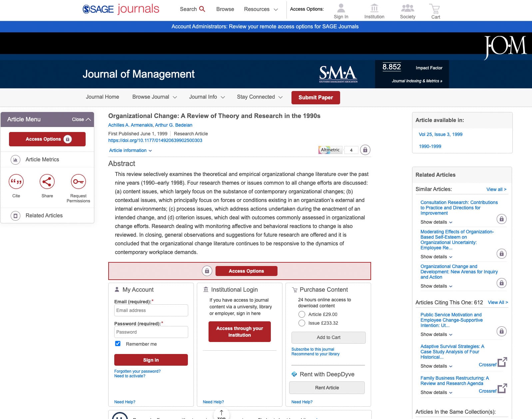Screen dimensions: 532x419
Task: Click lock icon in pink Access Options bar
Action: tap(207, 271)
